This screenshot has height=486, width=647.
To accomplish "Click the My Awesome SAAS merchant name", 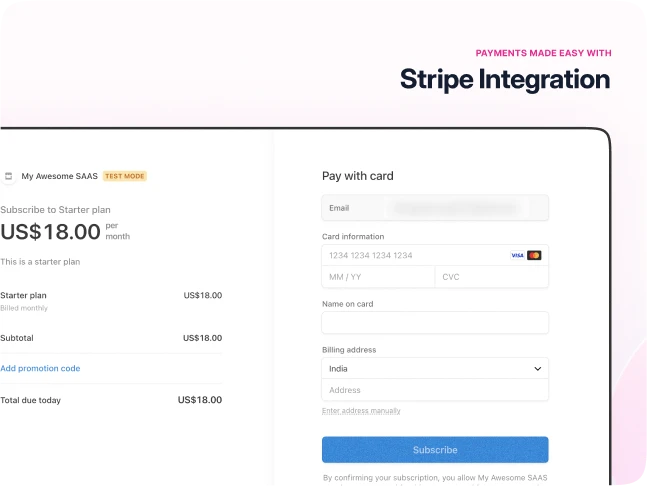I will (60, 176).
